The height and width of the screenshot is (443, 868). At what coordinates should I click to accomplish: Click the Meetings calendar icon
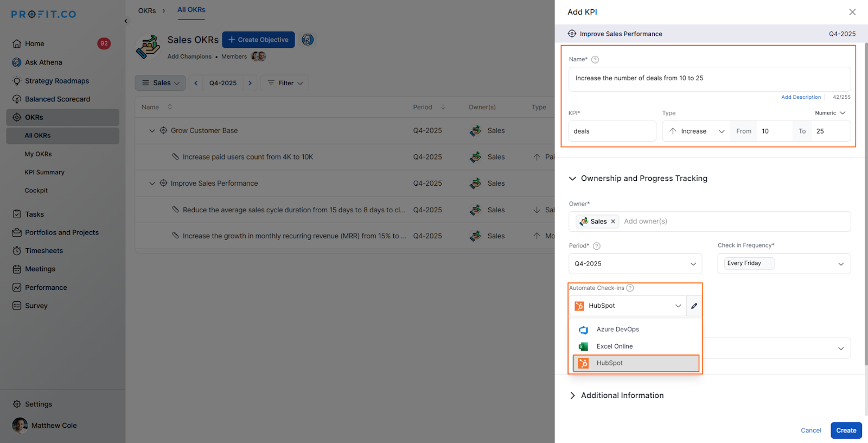click(17, 269)
